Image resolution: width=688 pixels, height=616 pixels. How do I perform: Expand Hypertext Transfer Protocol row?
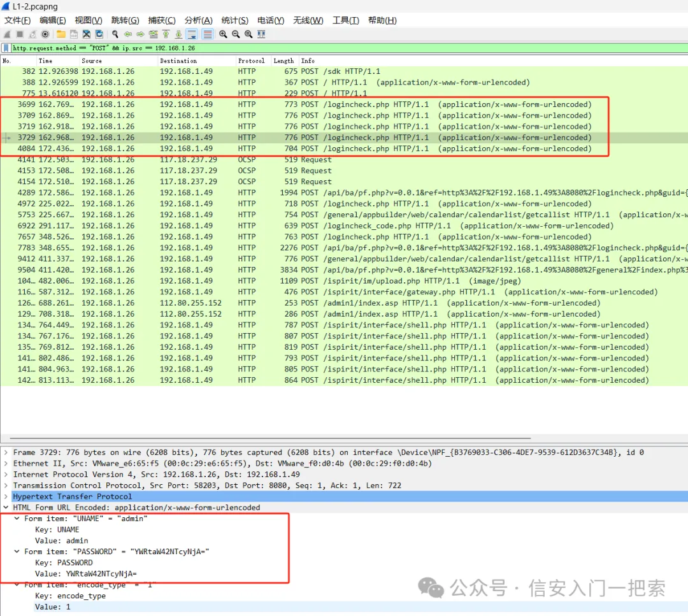6,496
